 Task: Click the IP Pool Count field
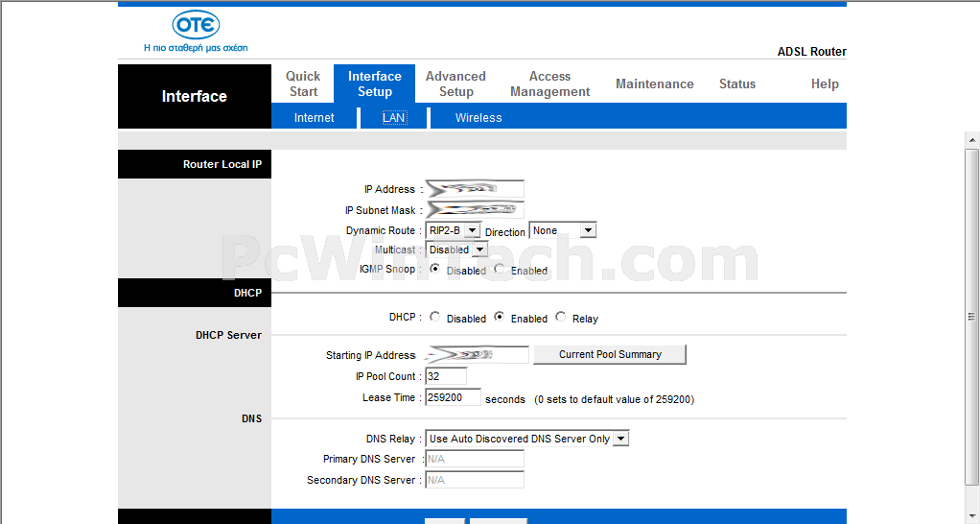coord(446,376)
